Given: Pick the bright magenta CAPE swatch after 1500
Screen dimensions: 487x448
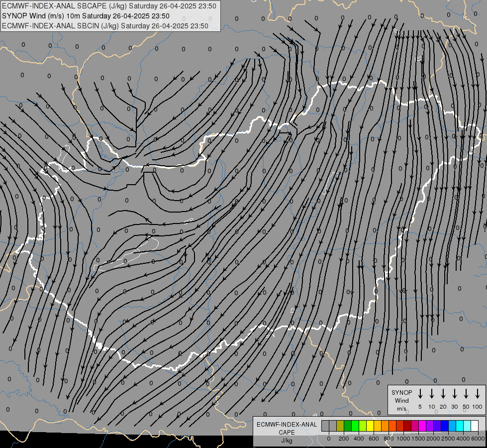Looking at the screenshot, I should click(423, 426).
